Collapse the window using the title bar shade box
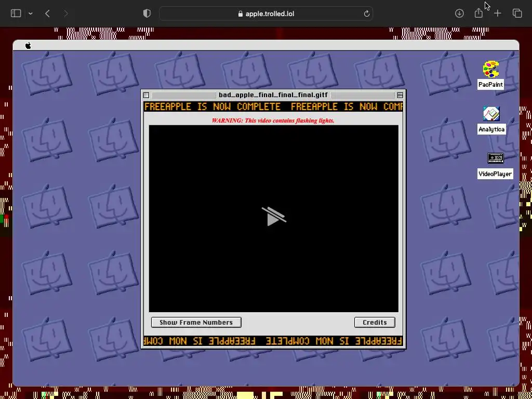Viewport: 532px width, 399px height. tap(400, 96)
